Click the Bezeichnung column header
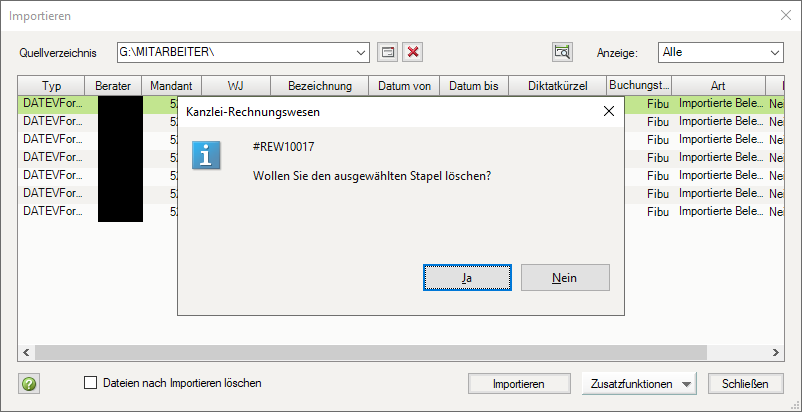Image resolution: width=802 pixels, height=412 pixels. (x=320, y=86)
